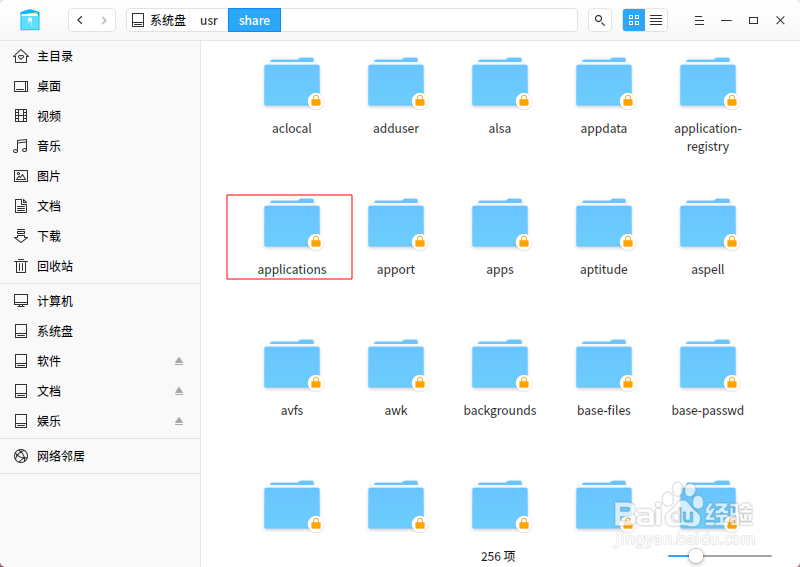This screenshot has width=800, height=567.
Task: Select the adduser folder
Action: [x=396, y=96]
